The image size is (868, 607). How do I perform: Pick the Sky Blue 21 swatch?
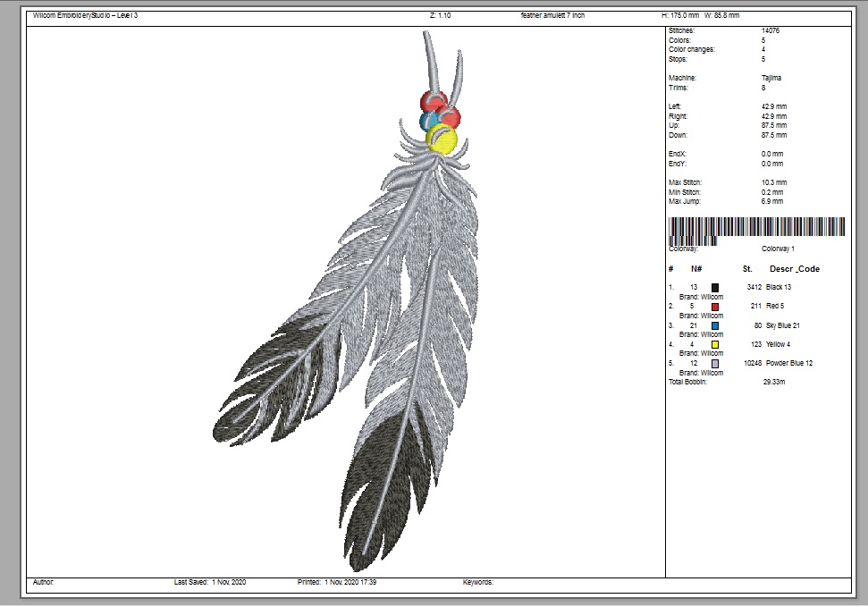click(x=714, y=325)
